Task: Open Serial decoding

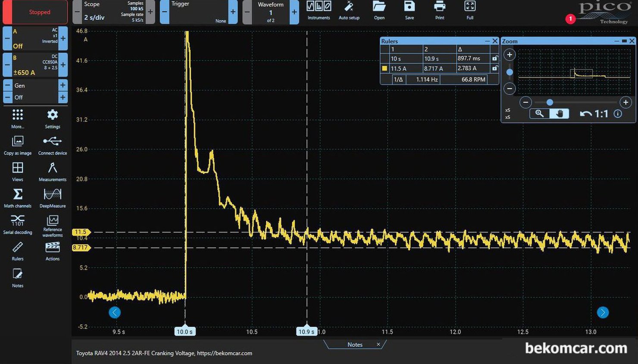Action: [18, 225]
